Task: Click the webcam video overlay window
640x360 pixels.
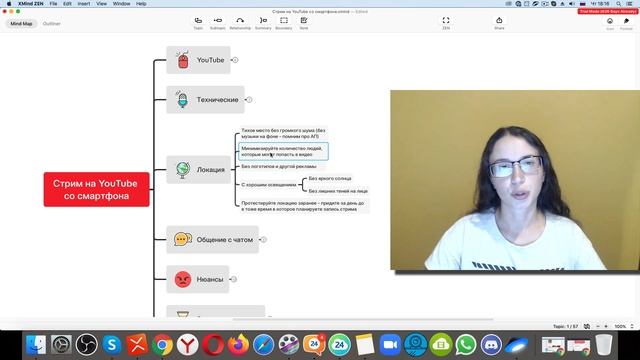Action: pos(515,180)
